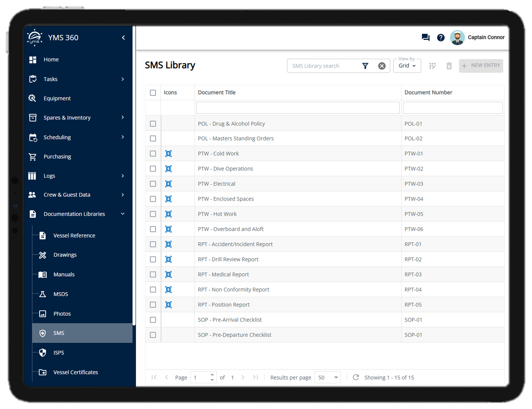Image resolution: width=532 pixels, height=409 pixels.
Task: Open the Results per page dropdown
Action: click(327, 377)
